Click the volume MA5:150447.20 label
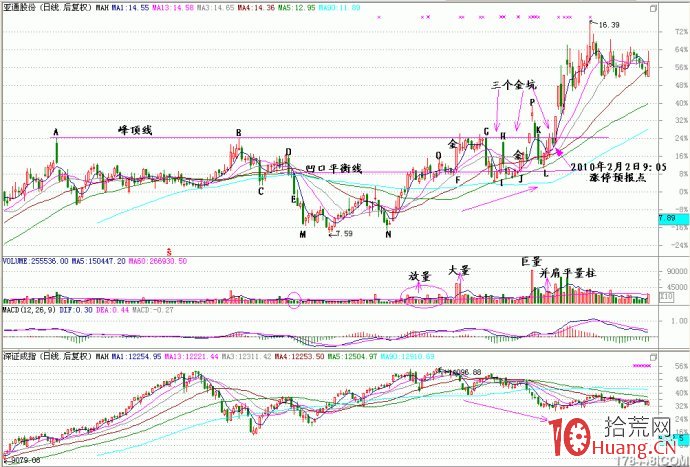The width and height of the screenshot is (690, 467). 97,261
